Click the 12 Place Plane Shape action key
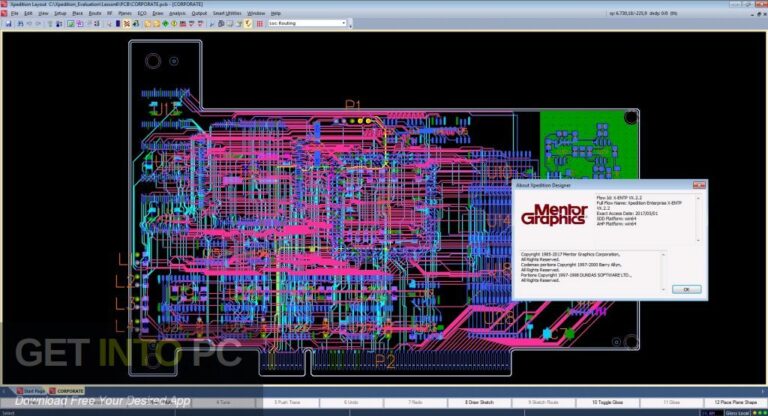Viewport: 768px width, 416px height. click(x=736, y=402)
